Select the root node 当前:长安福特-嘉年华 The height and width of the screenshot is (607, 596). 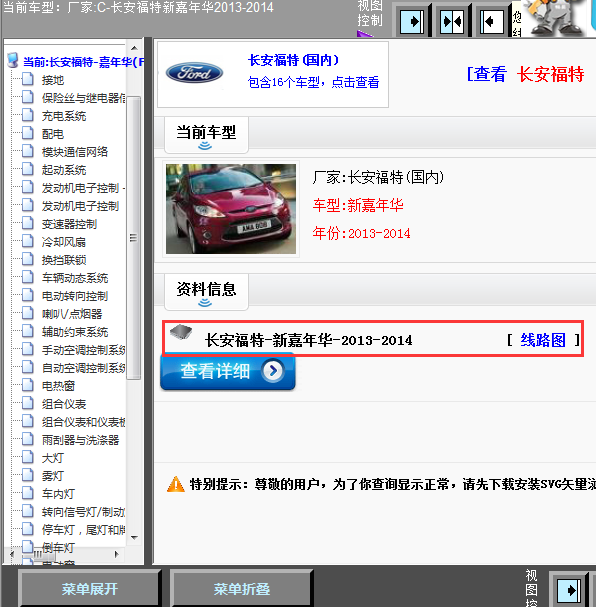point(83,62)
